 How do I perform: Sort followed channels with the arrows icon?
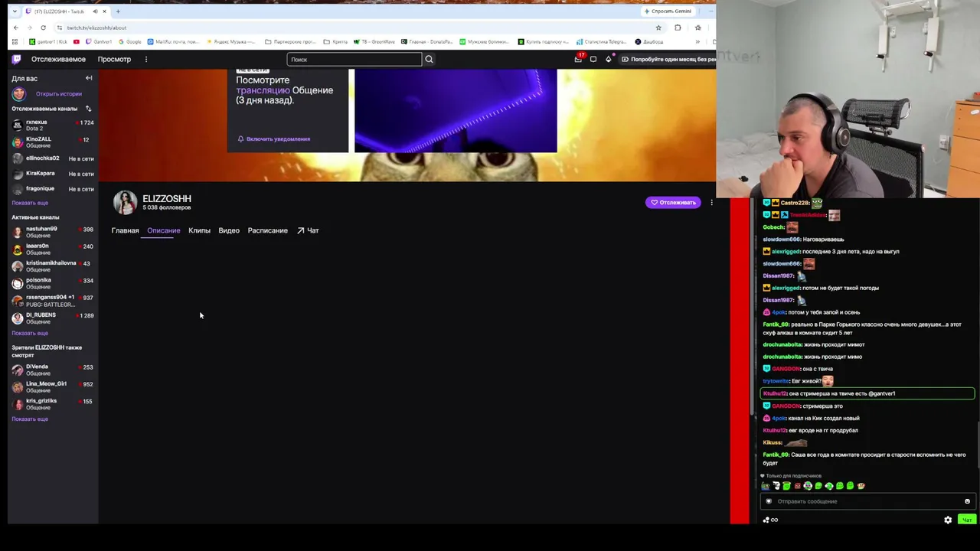pyautogui.click(x=88, y=109)
